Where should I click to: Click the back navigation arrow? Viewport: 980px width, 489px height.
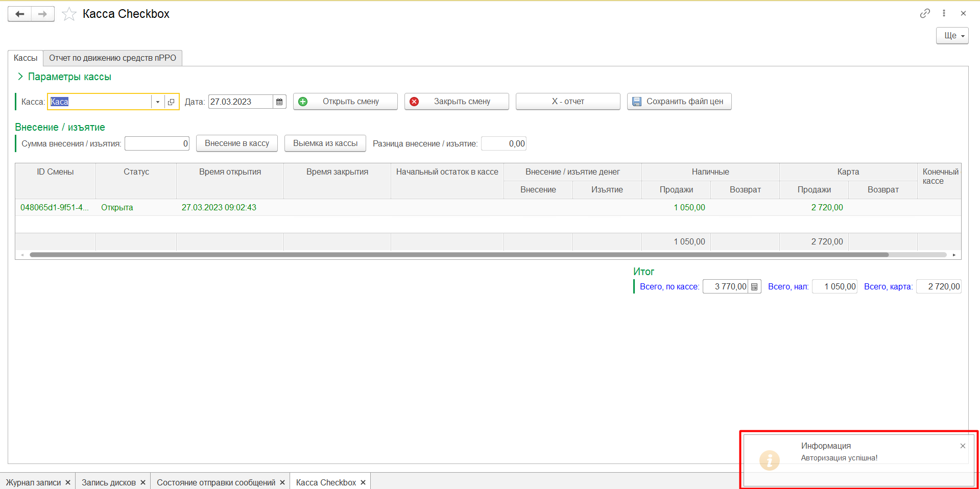click(x=20, y=14)
